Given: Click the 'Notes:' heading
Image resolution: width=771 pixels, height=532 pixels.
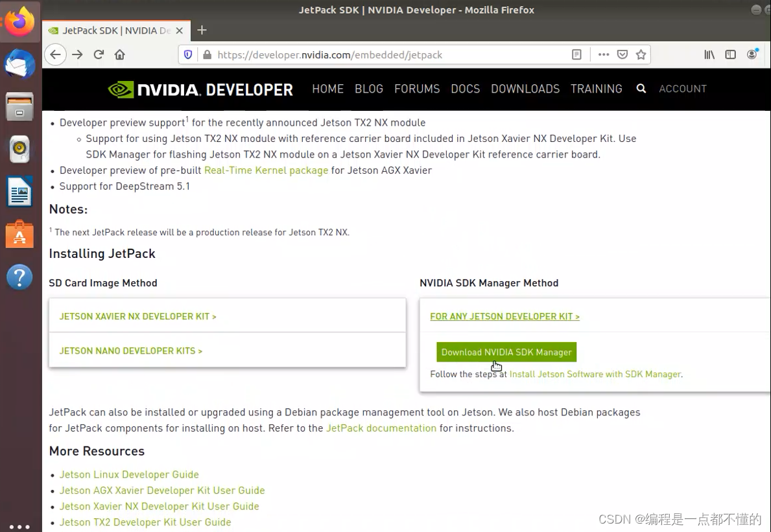Looking at the screenshot, I should (x=68, y=209).
